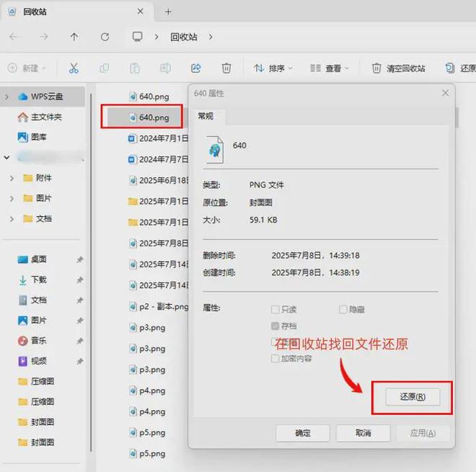Click the 回收站 breadcrumb
The height and width of the screenshot is (472, 476).
[184, 37]
